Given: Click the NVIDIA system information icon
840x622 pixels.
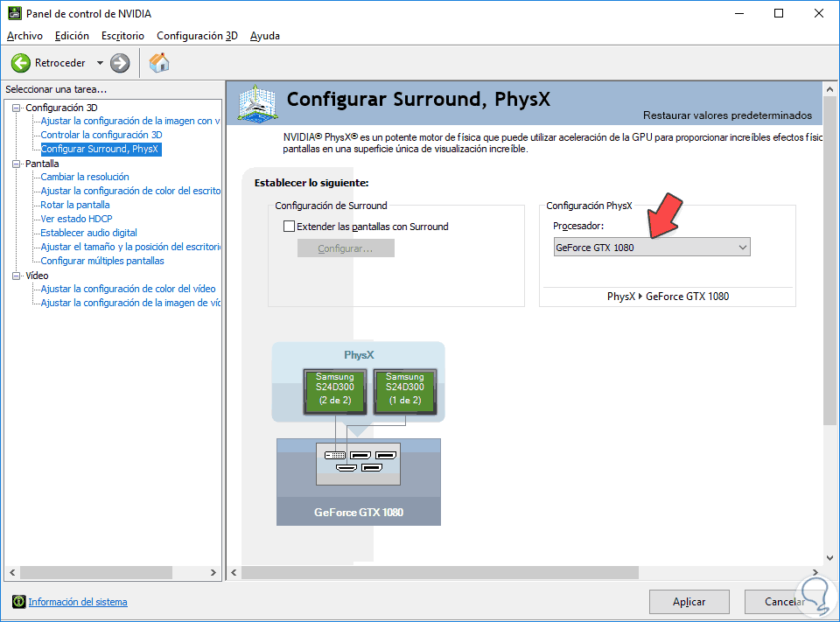Looking at the screenshot, I should [18, 602].
